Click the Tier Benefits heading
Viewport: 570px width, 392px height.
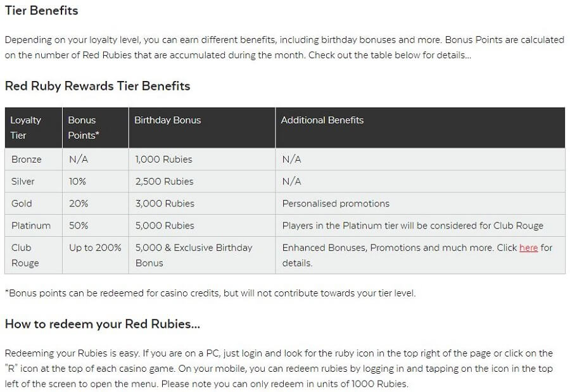[41, 11]
